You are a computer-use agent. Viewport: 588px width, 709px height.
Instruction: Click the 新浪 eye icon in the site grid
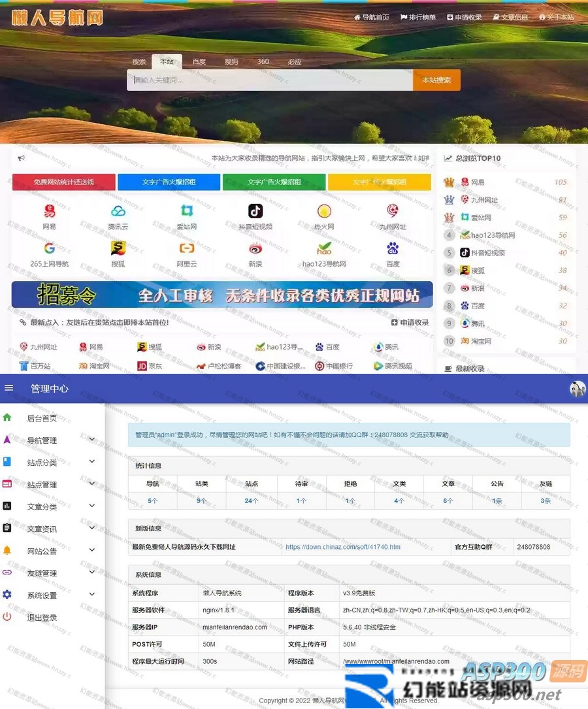click(x=255, y=248)
